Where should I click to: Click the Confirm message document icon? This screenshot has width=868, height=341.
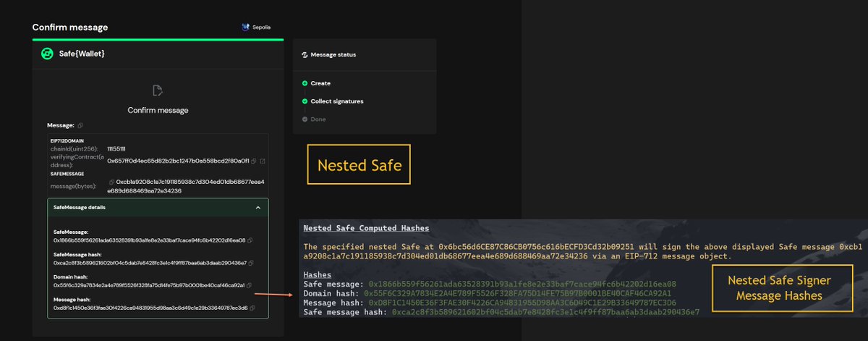click(158, 90)
